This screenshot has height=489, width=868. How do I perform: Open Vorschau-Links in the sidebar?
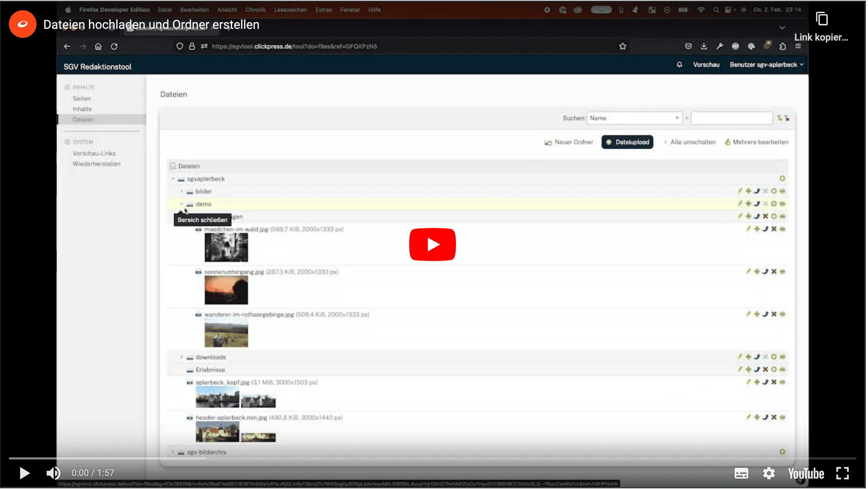click(x=94, y=153)
